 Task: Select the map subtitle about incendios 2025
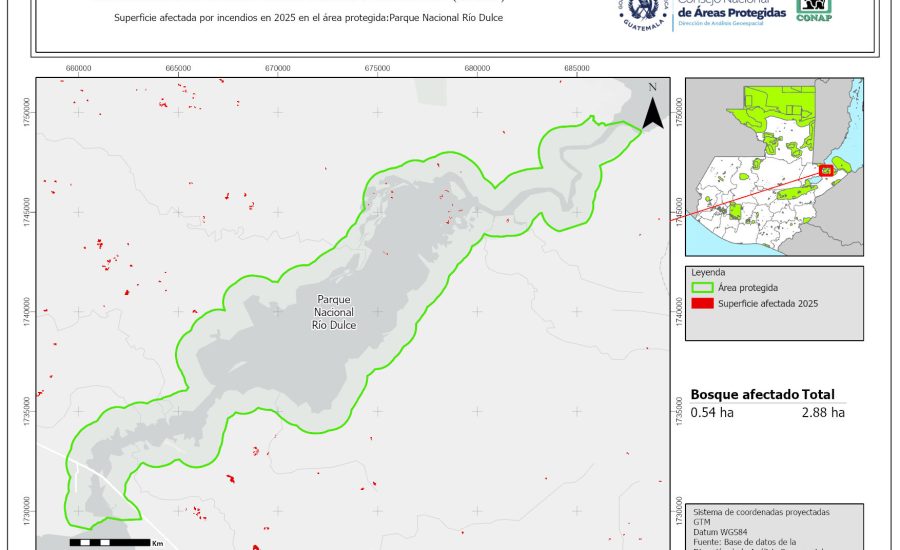pyautogui.click(x=309, y=19)
